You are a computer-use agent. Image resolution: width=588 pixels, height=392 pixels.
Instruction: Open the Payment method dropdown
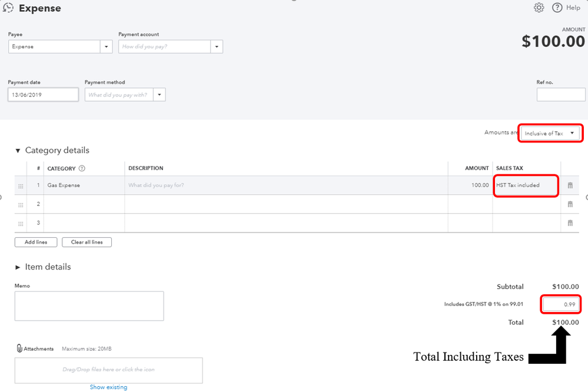click(x=160, y=95)
